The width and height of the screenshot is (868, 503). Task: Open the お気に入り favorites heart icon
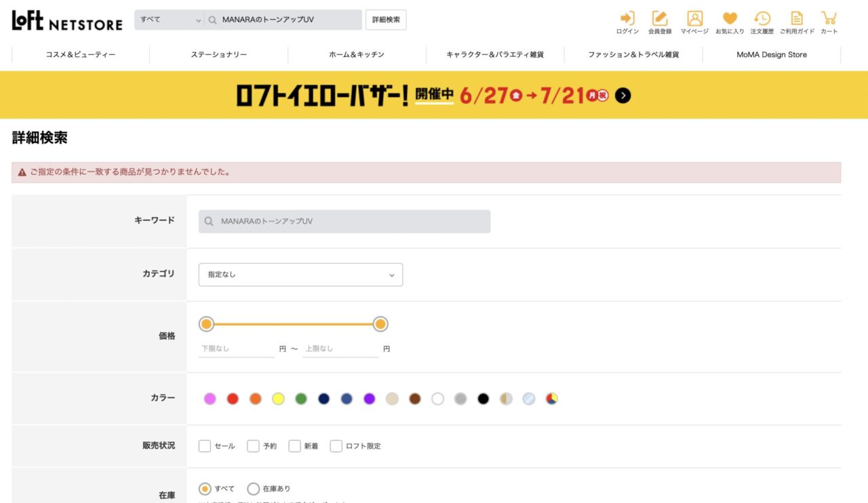pos(730,22)
